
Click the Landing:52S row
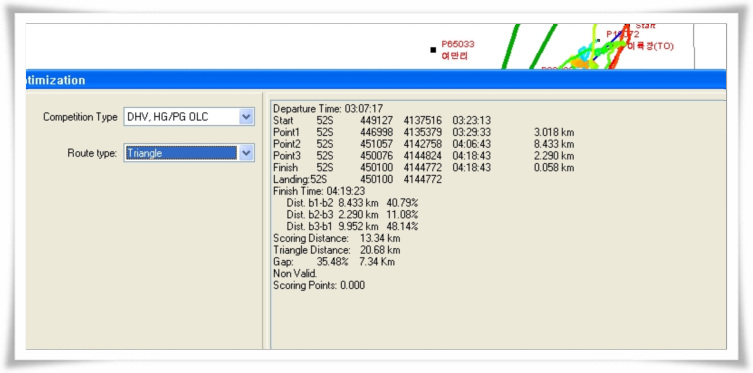tap(357, 180)
